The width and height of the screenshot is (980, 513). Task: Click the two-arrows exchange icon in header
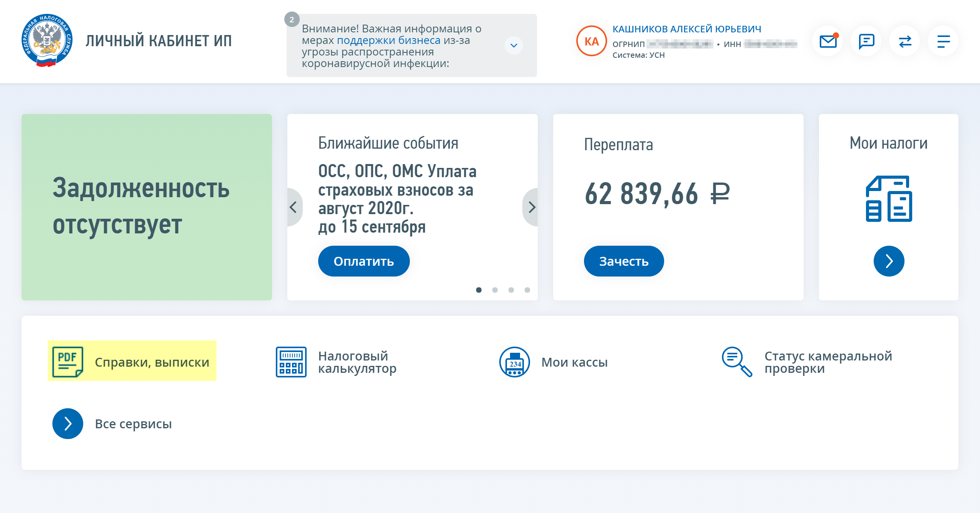point(905,41)
